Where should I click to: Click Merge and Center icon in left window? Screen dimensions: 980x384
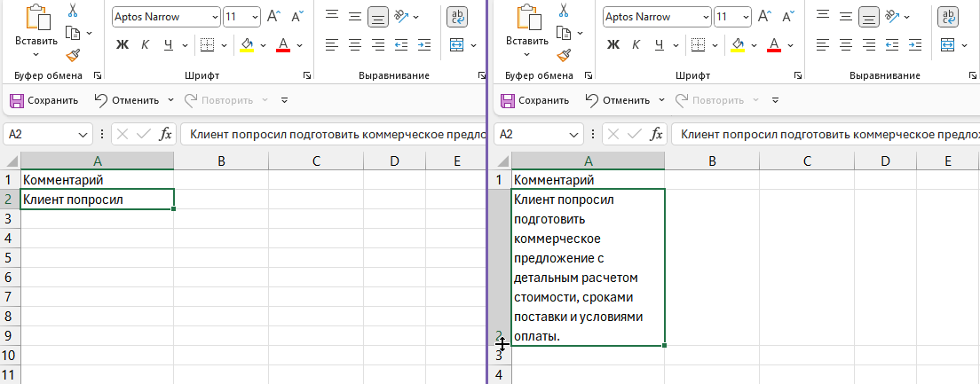(457, 45)
